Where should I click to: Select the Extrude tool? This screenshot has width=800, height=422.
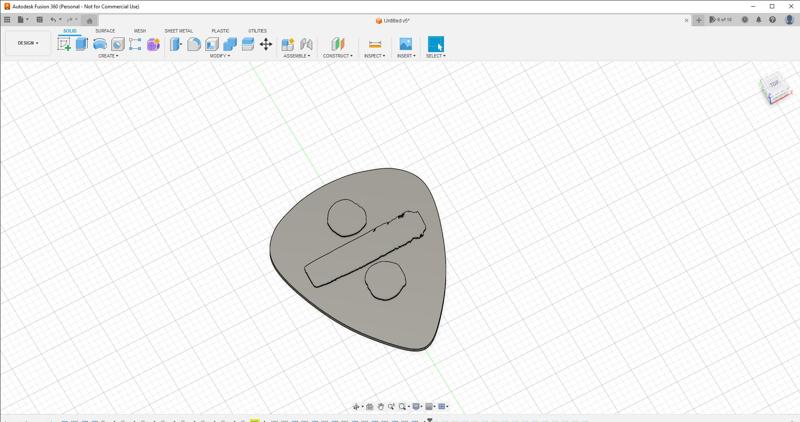tap(82, 44)
